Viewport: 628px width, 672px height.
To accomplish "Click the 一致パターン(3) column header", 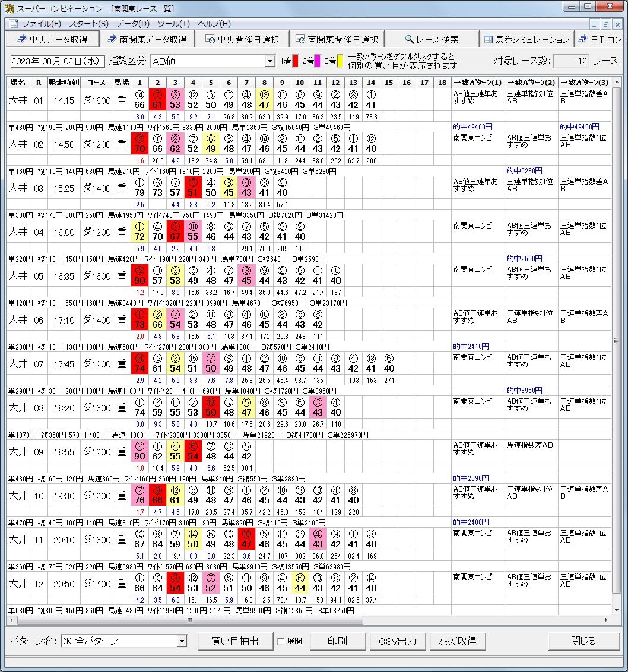I will pyautogui.click(x=585, y=83).
